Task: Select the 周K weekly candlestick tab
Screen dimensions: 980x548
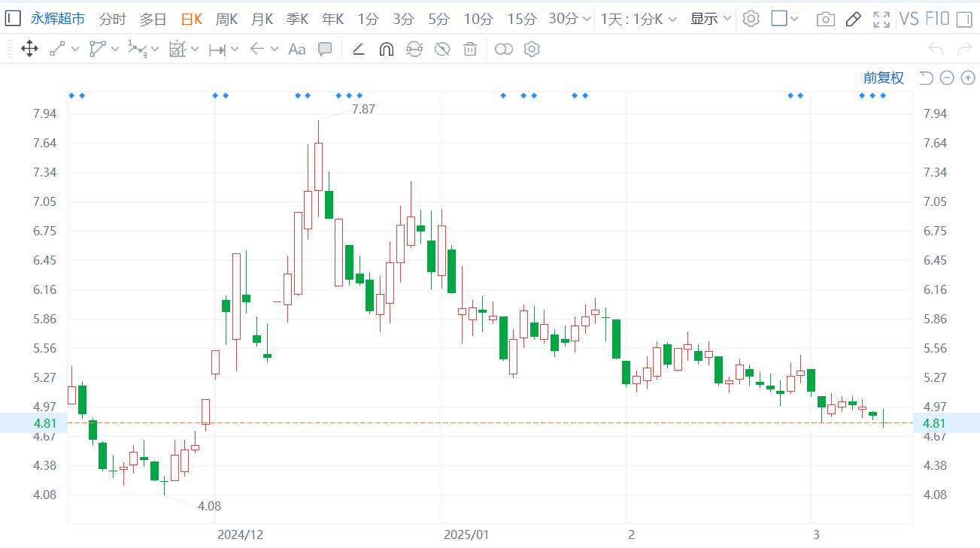Action: click(x=226, y=19)
